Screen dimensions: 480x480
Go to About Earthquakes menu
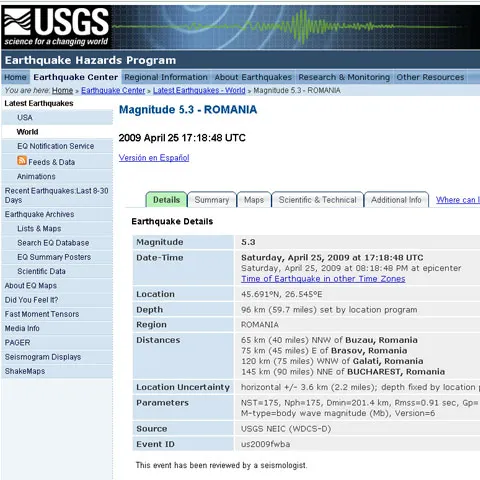[x=253, y=77]
